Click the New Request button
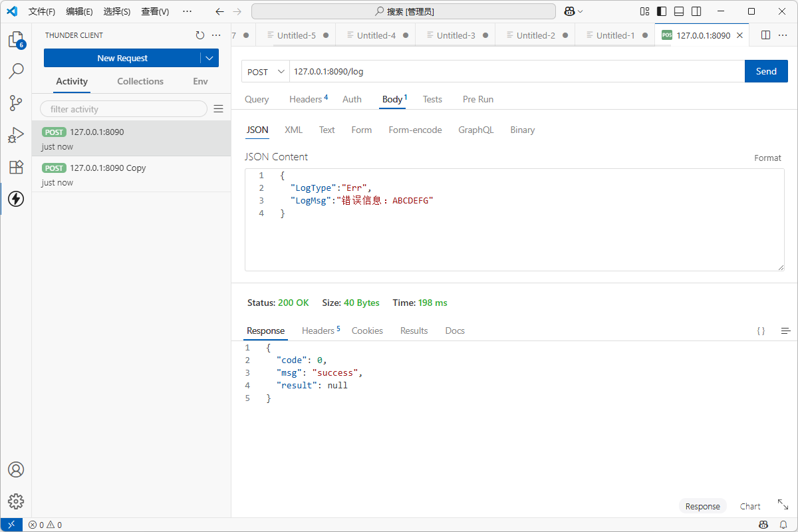The height and width of the screenshot is (532, 798). [x=122, y=59]
